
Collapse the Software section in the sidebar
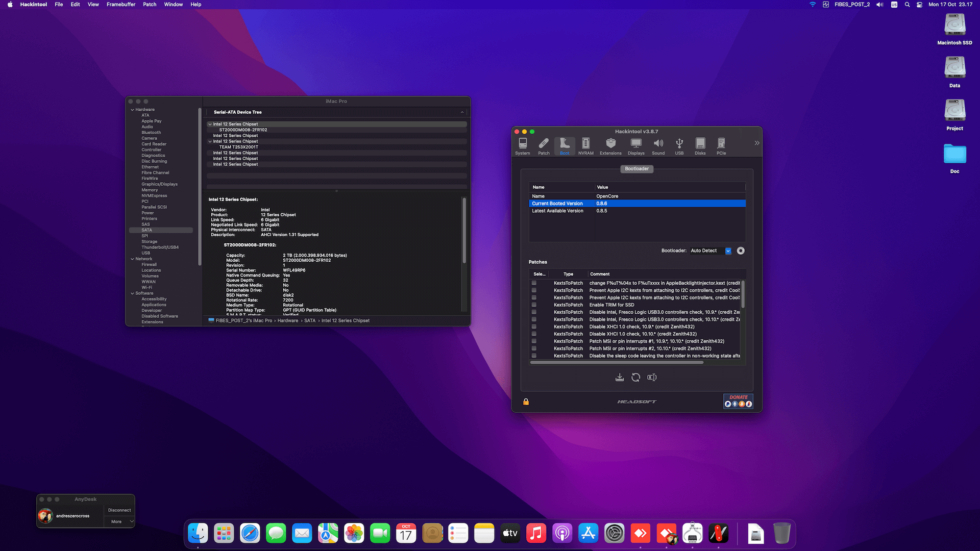tap(132, 293)
